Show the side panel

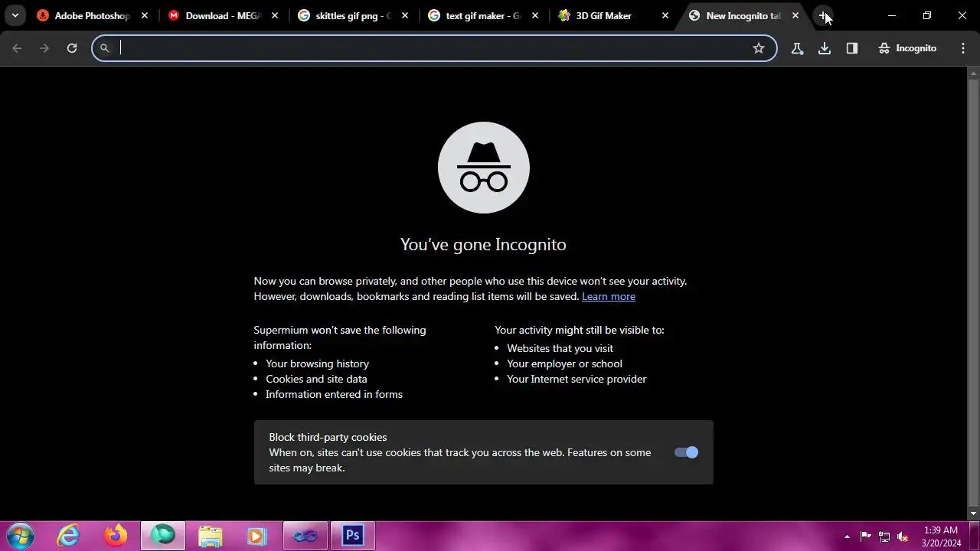[852, 48]
